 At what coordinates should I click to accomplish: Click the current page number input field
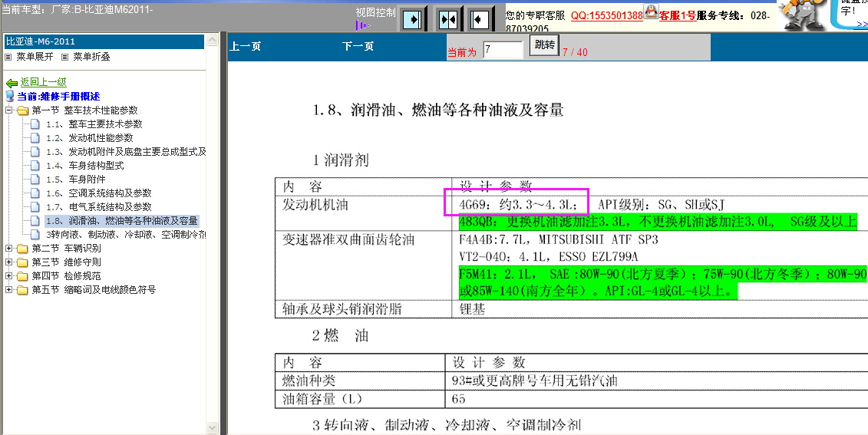click(x=503, y=49)
